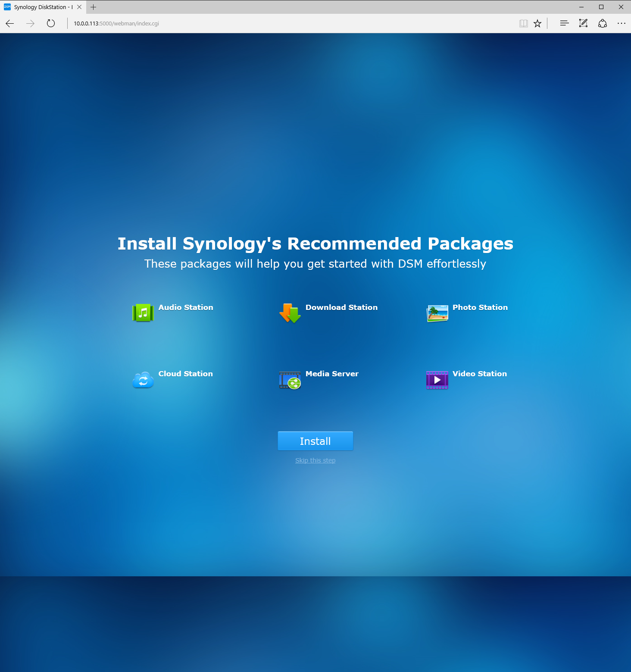Open the Share icon in toolbar
The width and height of the screenshot is (631, 672).
[602, 24]
